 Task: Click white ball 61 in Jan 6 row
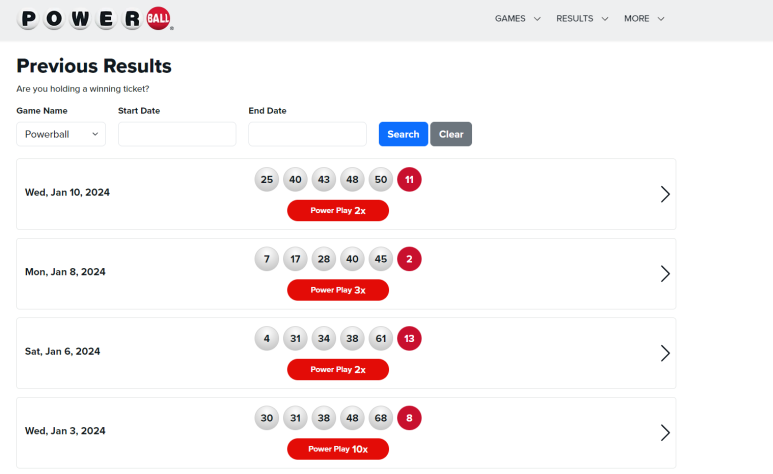(381, 338)
